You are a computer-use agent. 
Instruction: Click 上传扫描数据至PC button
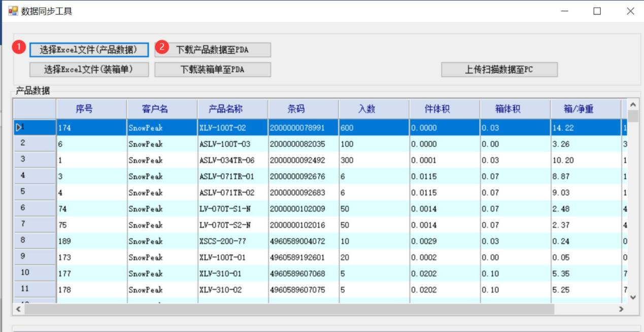click(499, 69)
